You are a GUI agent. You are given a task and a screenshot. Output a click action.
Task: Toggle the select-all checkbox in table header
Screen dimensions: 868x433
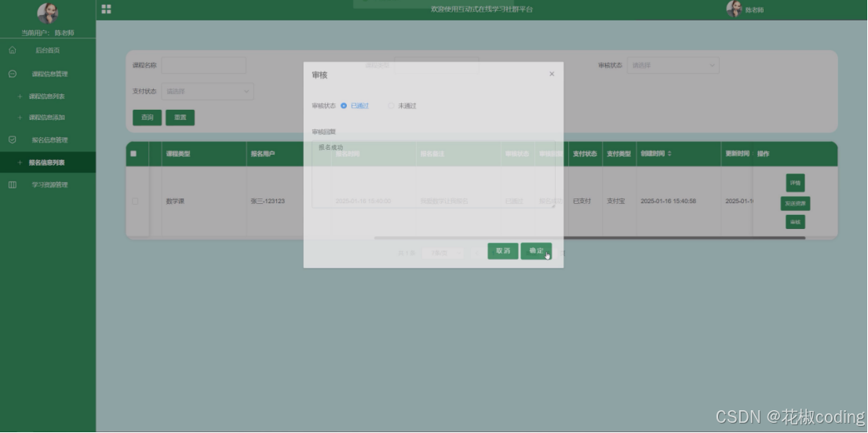[x=133, y=154]
